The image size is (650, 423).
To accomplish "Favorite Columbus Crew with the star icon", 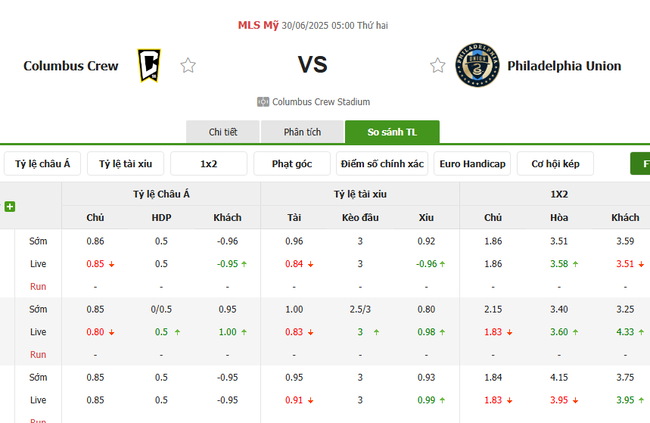I will [188, 66].
